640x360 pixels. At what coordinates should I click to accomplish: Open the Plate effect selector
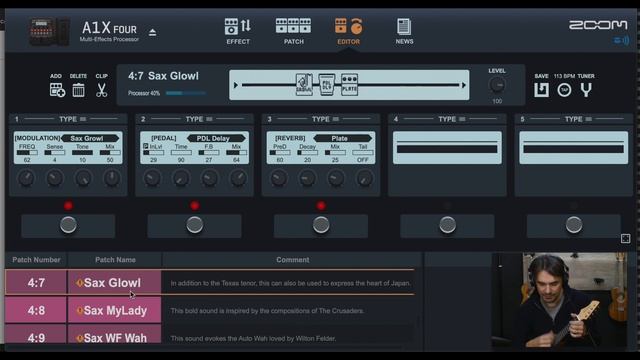[343, 138]
